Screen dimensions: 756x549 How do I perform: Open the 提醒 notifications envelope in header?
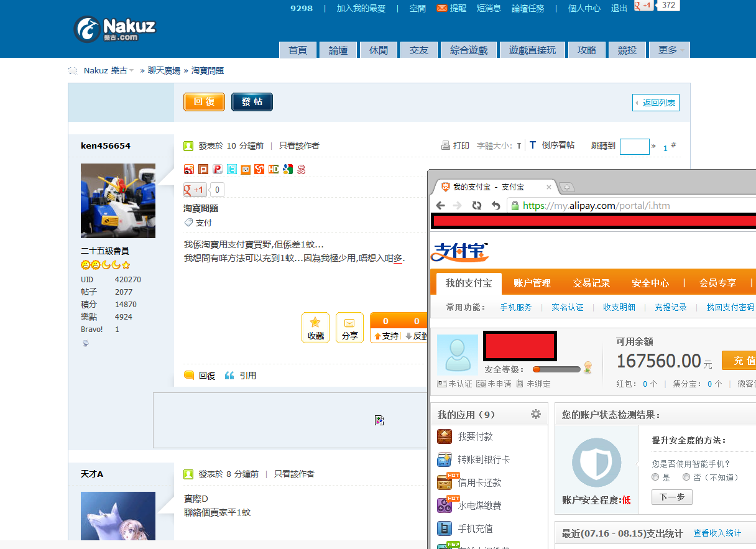(442, 8)
